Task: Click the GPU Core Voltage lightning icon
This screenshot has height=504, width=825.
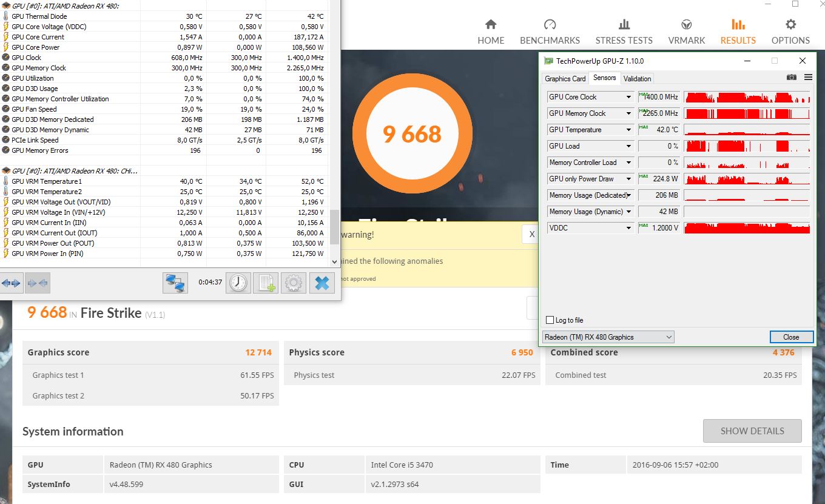Action: coord(6,27)
